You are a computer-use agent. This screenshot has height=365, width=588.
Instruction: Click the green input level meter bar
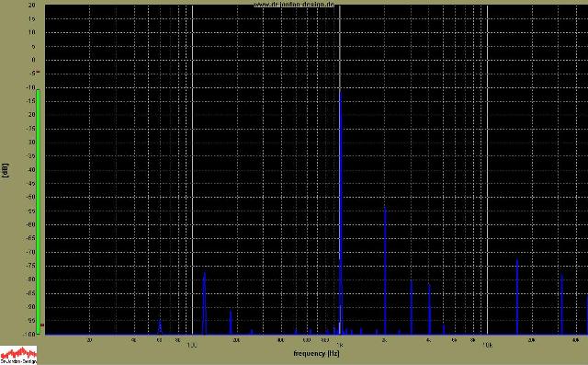coord(38,212)
